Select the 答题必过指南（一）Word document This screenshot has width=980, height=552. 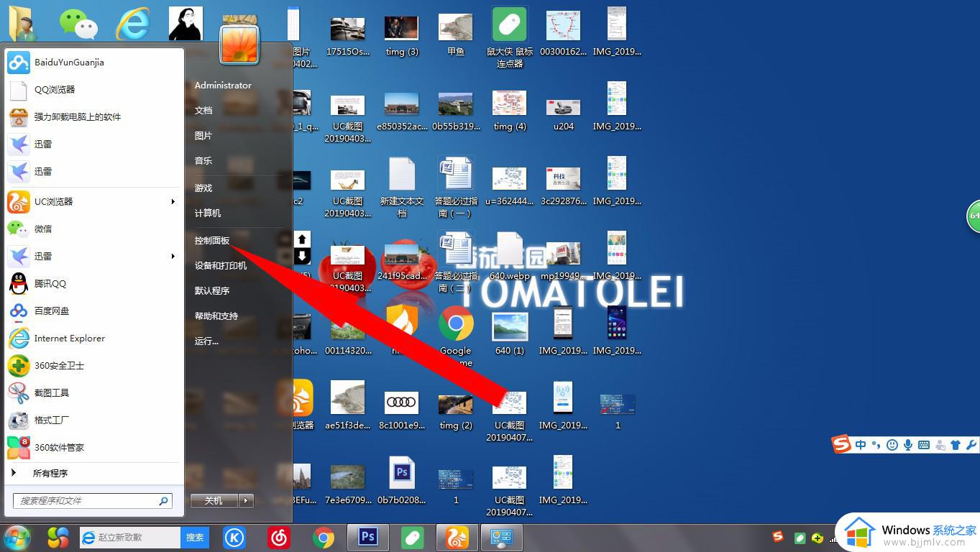pos(456,187)
